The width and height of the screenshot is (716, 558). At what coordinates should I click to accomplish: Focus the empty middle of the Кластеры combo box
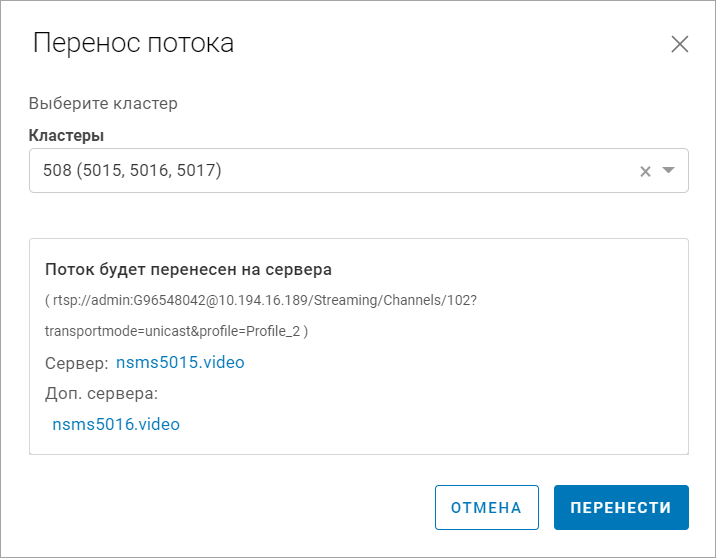(420, 171)
